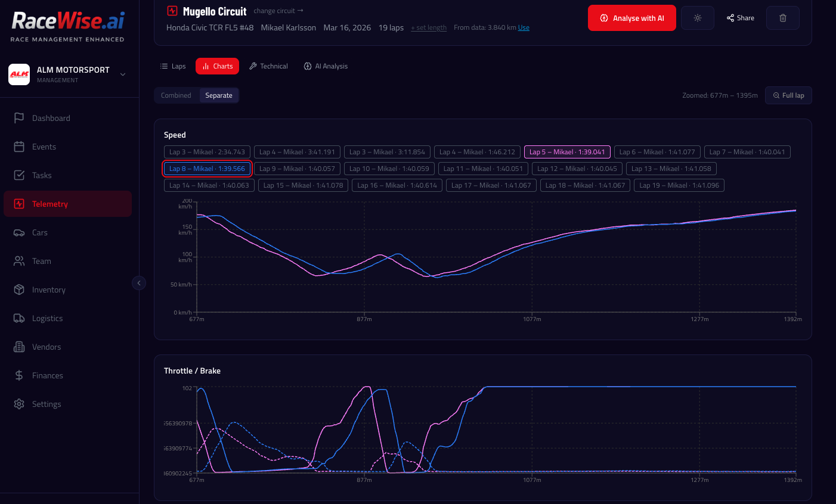
Task: Open Inventory in the sidebar
Action: click(x=48, y=290)
